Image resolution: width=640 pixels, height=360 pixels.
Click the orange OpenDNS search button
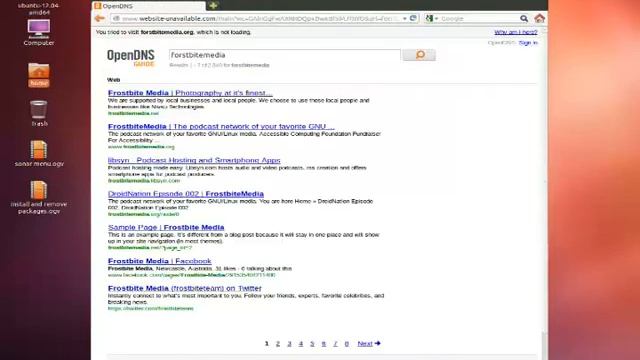pos(419,55)
